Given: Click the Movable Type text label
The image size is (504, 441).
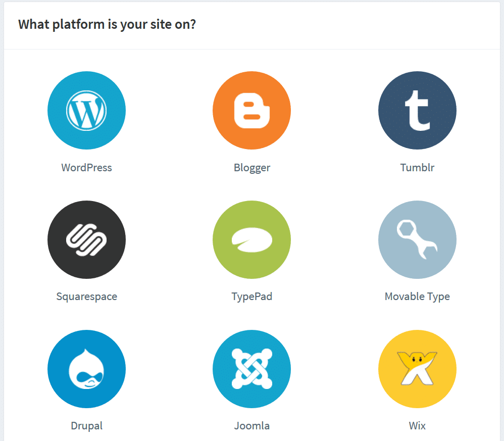Looking at the screenshot, I should pyautogui.click(x=417, y=297).
